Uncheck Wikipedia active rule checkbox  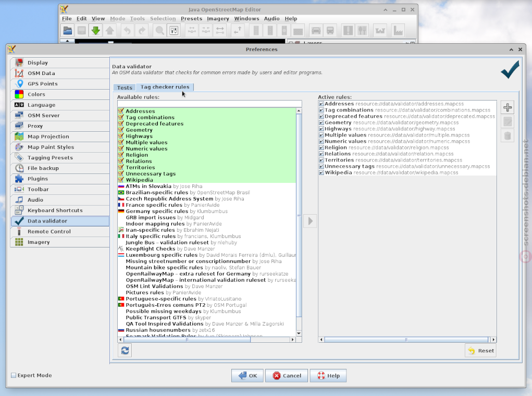[x=321, y=172]
